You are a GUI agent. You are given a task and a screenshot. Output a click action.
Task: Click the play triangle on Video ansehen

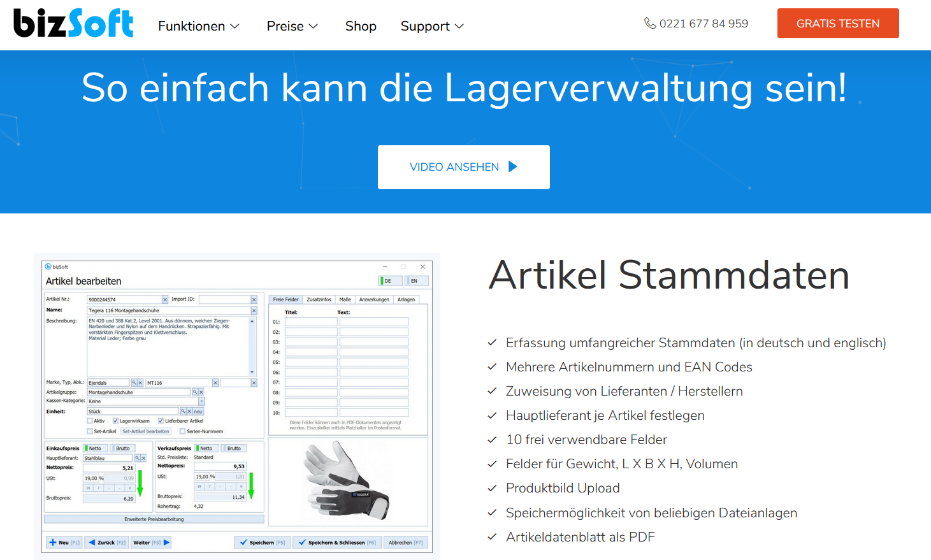click(x=513, y=167)
